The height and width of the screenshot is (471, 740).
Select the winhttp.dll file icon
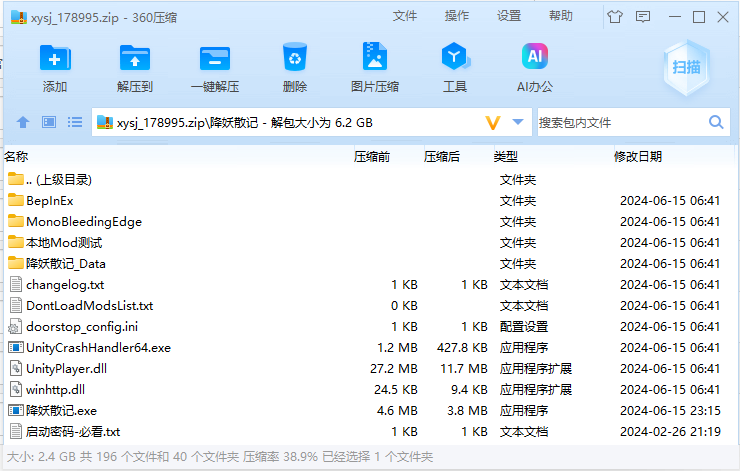click(16, 389)
